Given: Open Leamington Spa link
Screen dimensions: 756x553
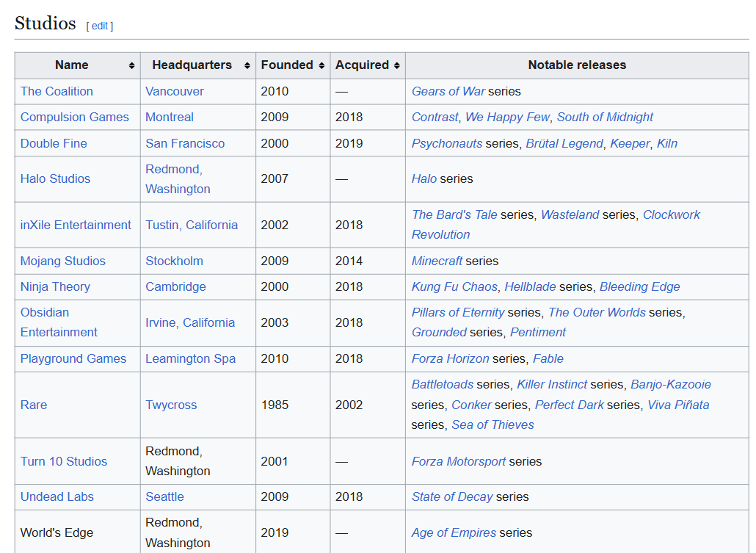Looking at the screenshot, I should pos(190,358).
